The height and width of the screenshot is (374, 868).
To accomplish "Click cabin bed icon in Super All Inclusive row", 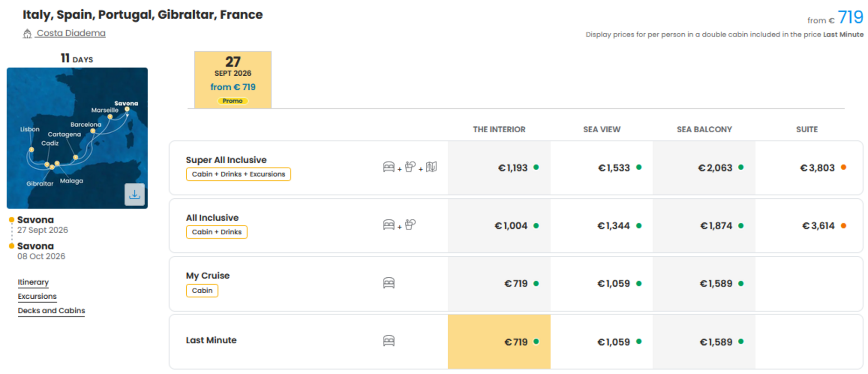I will [388, 167].
